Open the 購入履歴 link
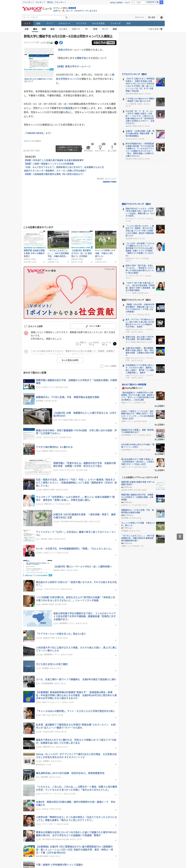The image size is (186, 868). pyautogui.click(x=152, y=18)
